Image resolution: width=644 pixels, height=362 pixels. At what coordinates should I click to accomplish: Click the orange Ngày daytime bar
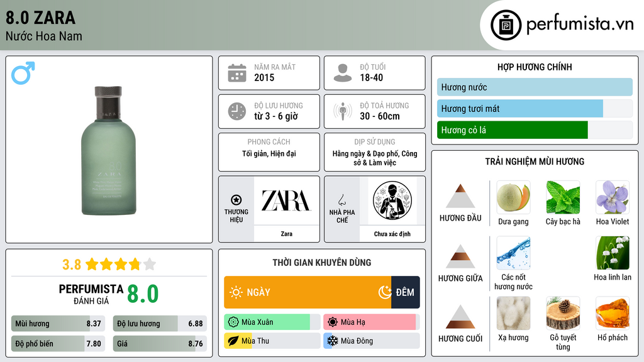tap(308, 292)
